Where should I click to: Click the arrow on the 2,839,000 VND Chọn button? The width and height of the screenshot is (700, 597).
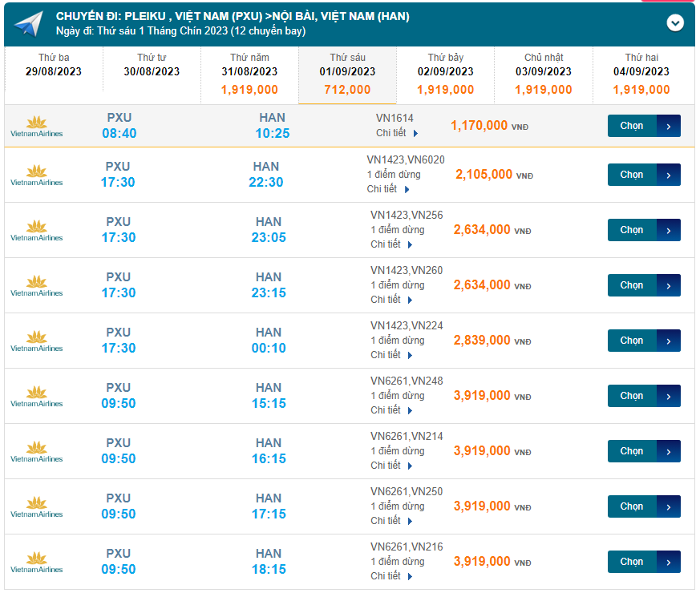click(x=669, y=341)
